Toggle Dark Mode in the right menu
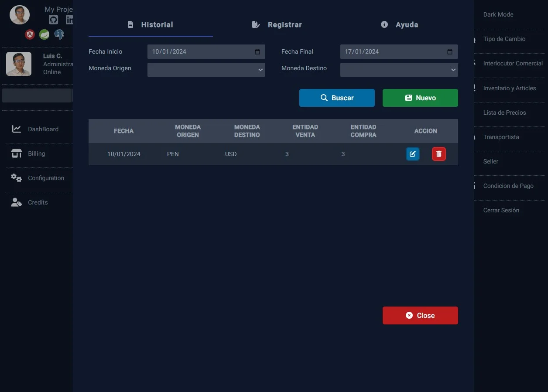Viewport: 548px width, 392px height. click(x=498, y=14)
